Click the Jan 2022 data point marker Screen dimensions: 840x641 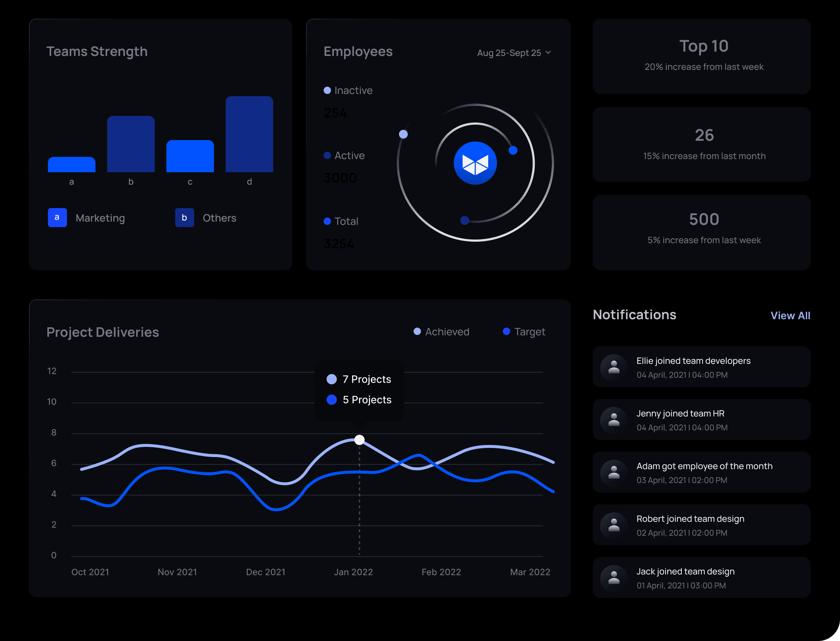359,440
